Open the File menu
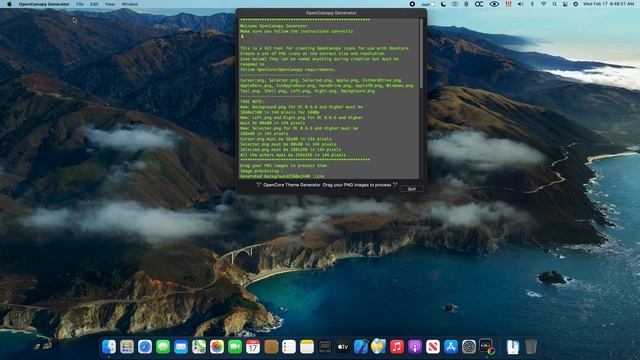The image size is (640, 360). click(80, 4)
